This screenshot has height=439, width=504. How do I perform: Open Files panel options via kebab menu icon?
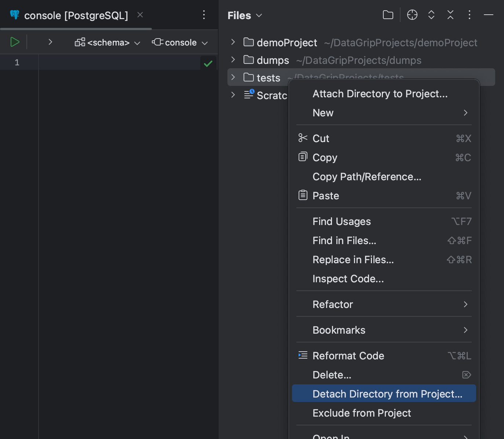469,15
